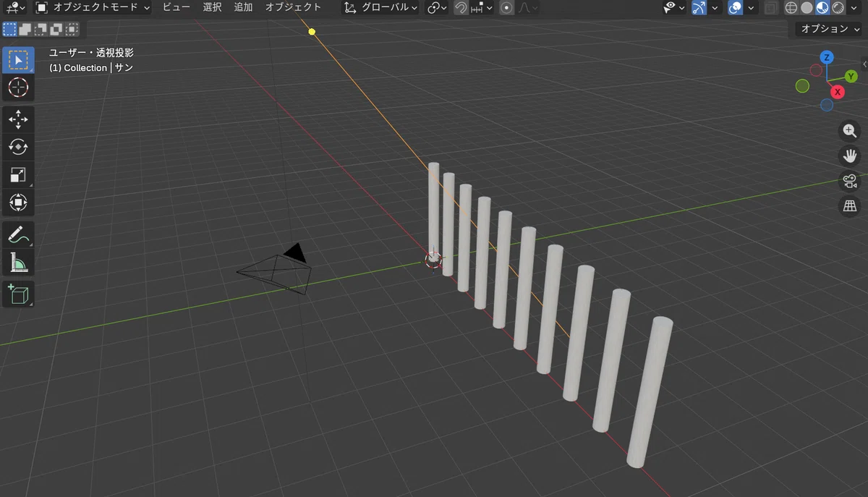The height and width of the screenshot is (497, 868).
Task: Select the Scale tool
Action: point(18,174)
